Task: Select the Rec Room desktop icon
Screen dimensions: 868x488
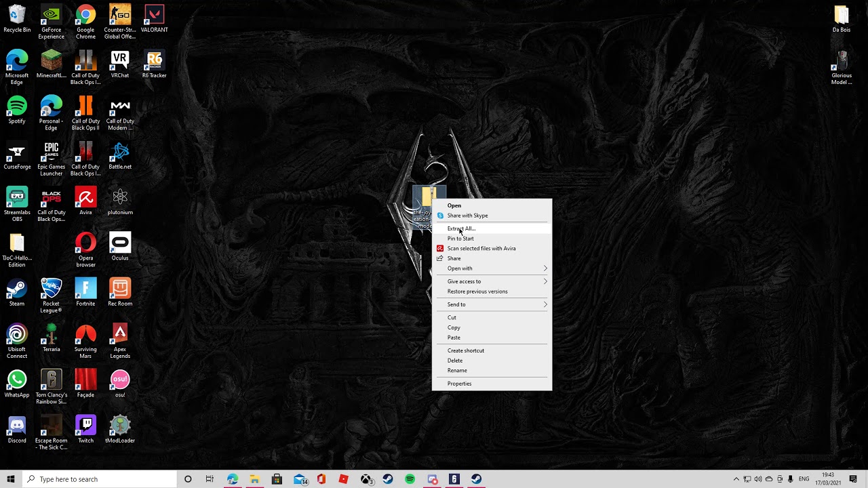Action: (120, 292)
